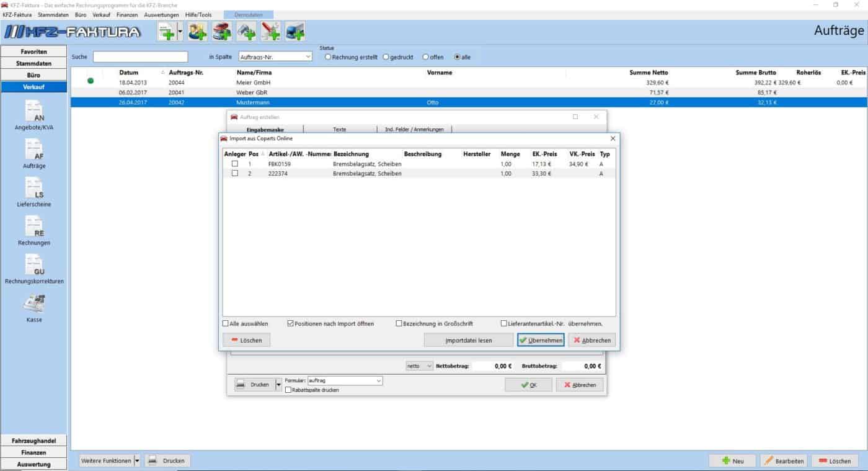Tick the checkbox for article FBK0159

[x=235, y=164]
